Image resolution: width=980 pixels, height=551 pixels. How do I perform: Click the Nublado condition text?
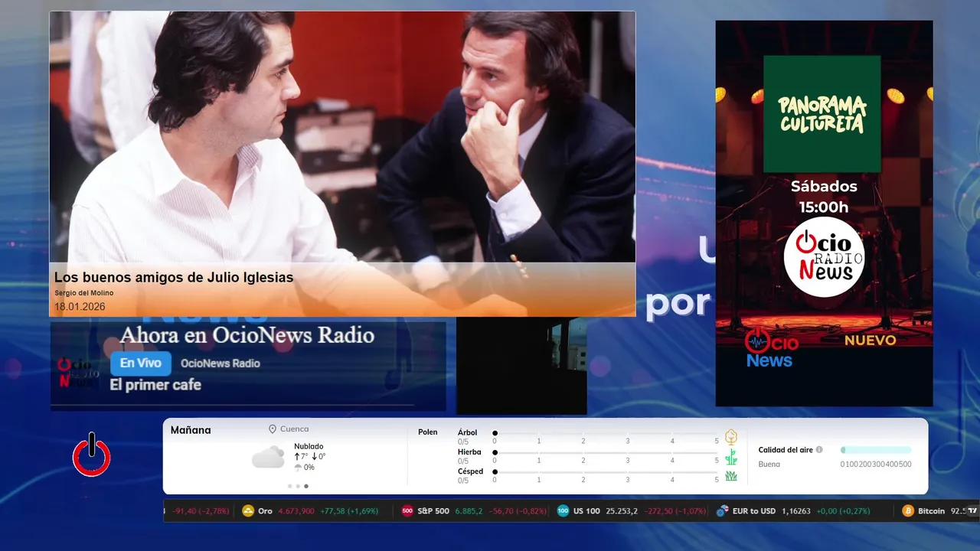point(309,446)
